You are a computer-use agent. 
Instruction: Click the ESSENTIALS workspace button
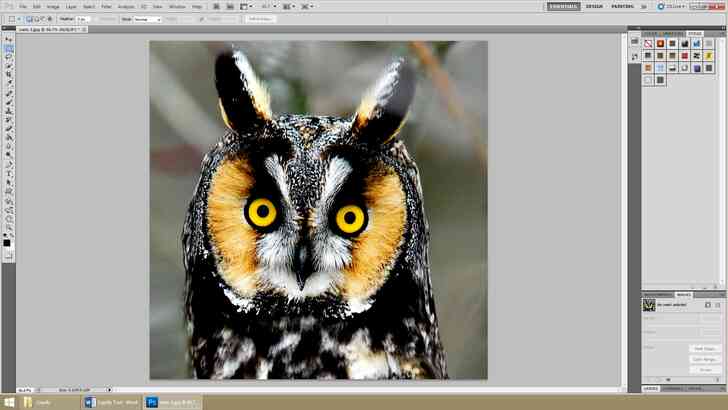(563, 7)
